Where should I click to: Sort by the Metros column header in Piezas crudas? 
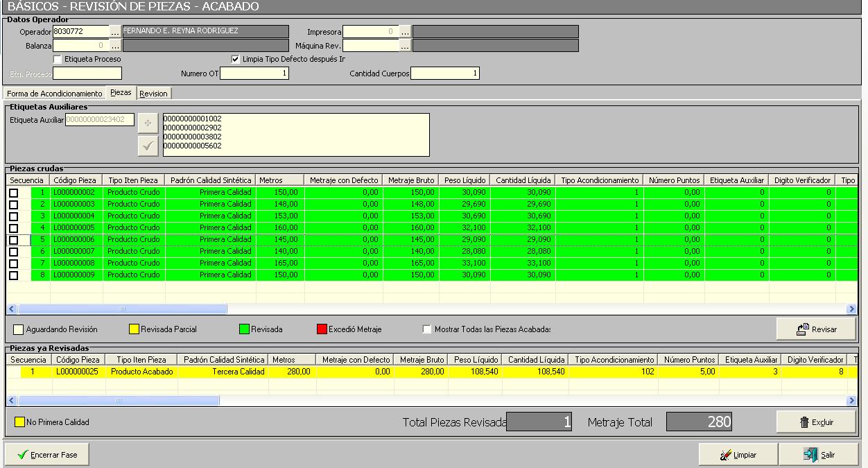click(x=279, y=180)
